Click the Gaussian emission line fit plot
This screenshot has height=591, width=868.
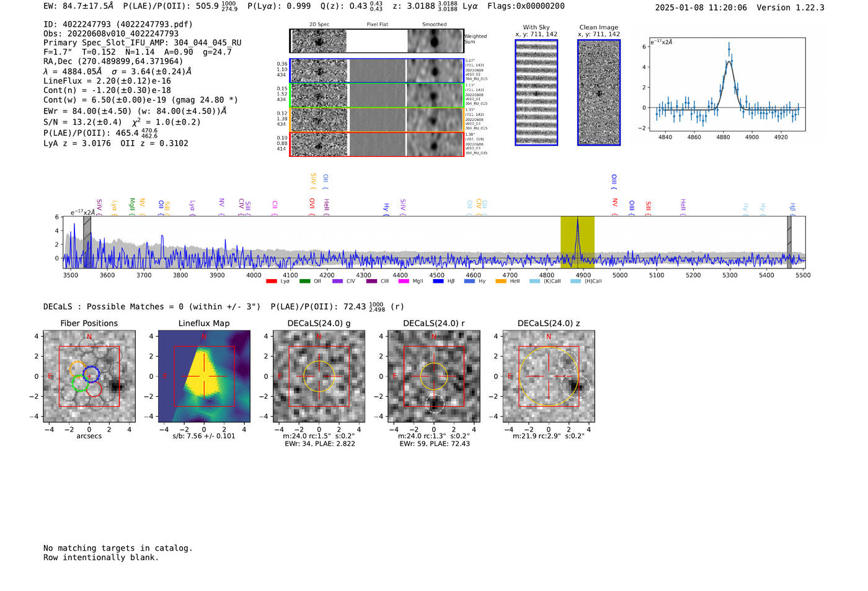coord(727,84)
